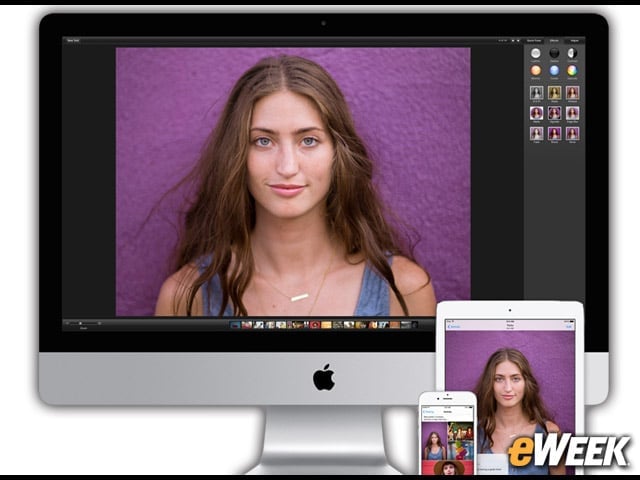Screen dimensions: 640x480
Task: Apply the half-moon Contrast effect orb
Action: click(572, 53)
